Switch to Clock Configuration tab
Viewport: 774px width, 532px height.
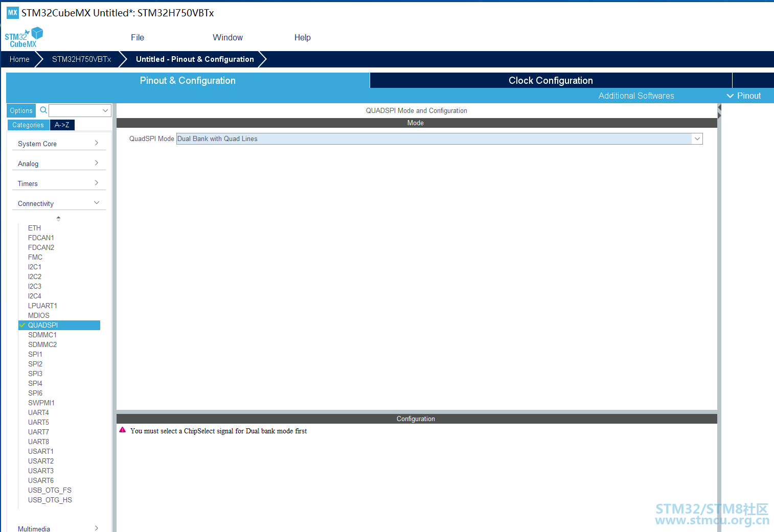(x=551, y=80)
